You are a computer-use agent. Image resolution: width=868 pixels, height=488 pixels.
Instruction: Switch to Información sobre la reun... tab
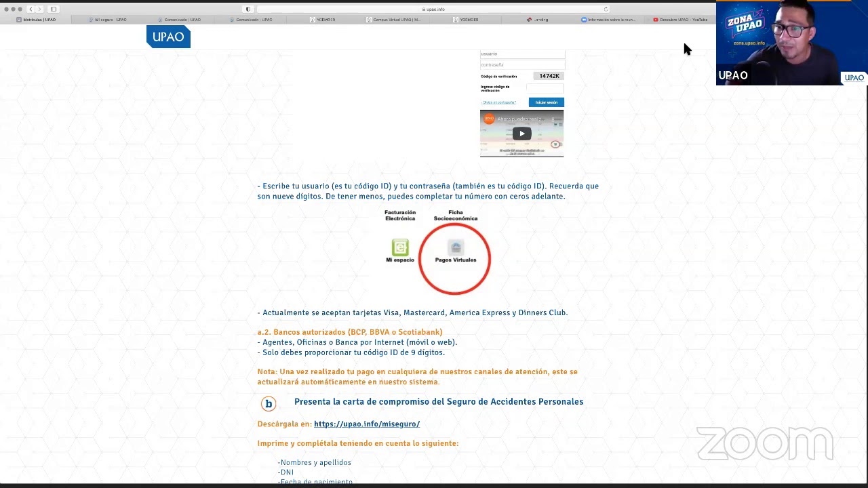click(610, 20)
